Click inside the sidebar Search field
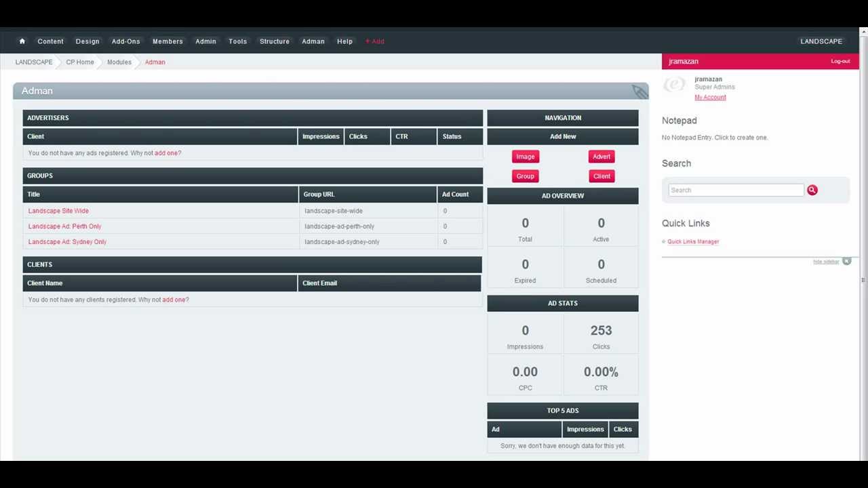 [736, 190]
